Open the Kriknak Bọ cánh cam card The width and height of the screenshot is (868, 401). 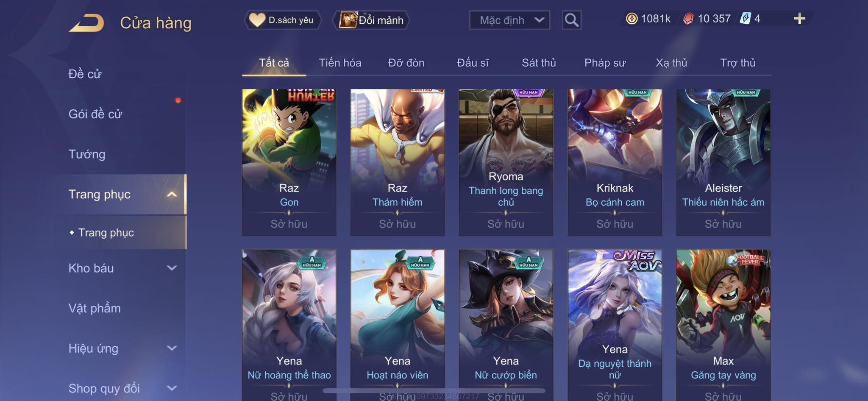click(615, 162)
